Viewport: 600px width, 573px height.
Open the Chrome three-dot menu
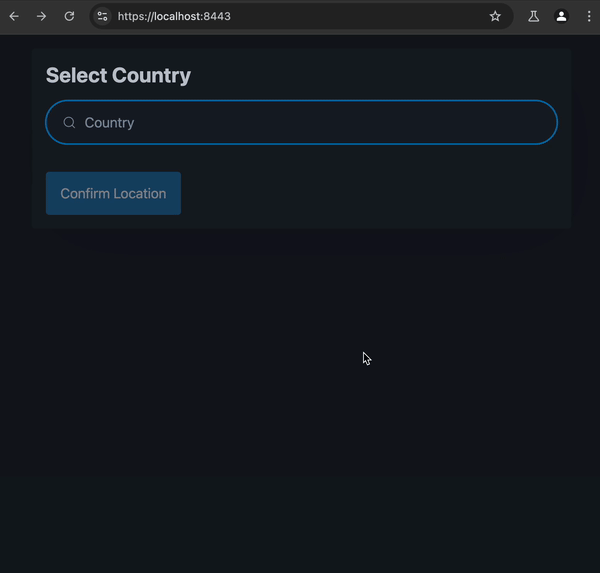pos(586,16)
